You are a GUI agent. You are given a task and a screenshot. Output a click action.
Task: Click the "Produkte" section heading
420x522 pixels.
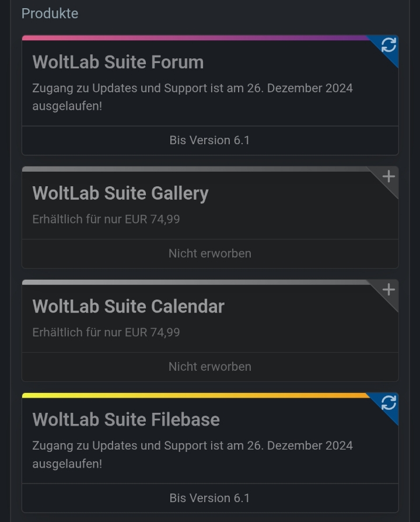coord(50,13)
